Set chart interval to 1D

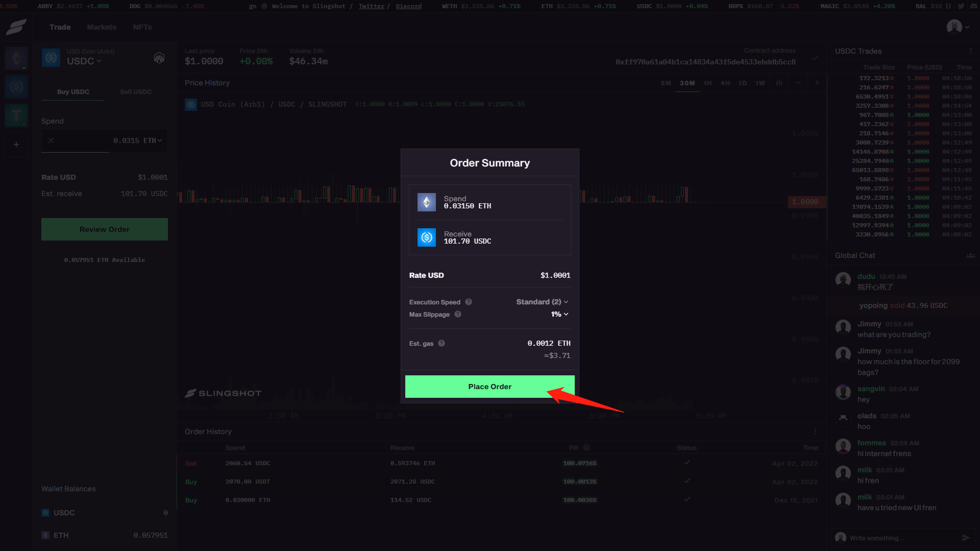(743, 83)
